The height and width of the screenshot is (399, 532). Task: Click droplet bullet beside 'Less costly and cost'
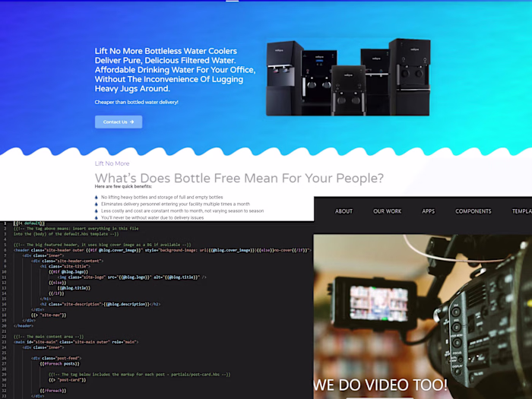tap(97, 211)
